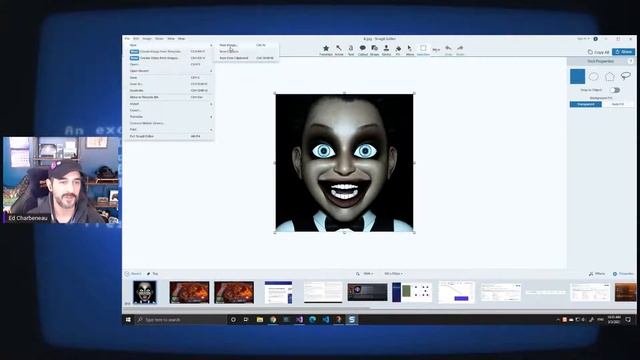
Task: Select the Shape tool
Action: [x=374, y=50]
